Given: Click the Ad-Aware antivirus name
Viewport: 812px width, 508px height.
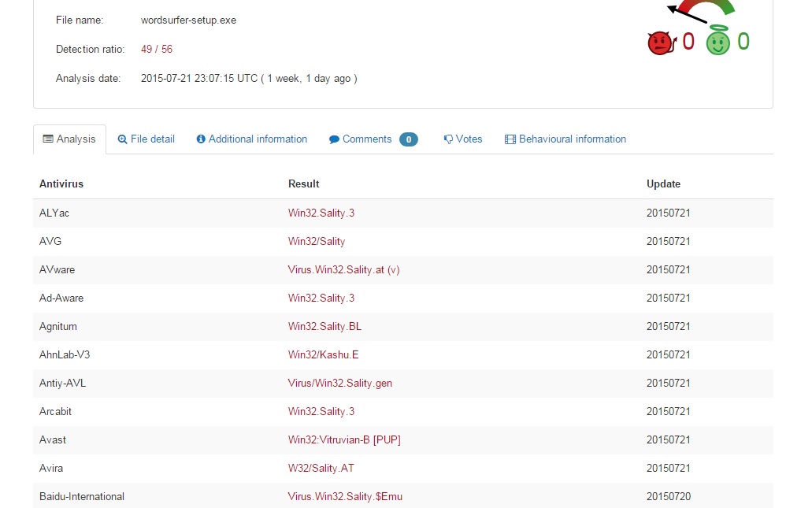Looking at the screenshot, I should (61, 298).
